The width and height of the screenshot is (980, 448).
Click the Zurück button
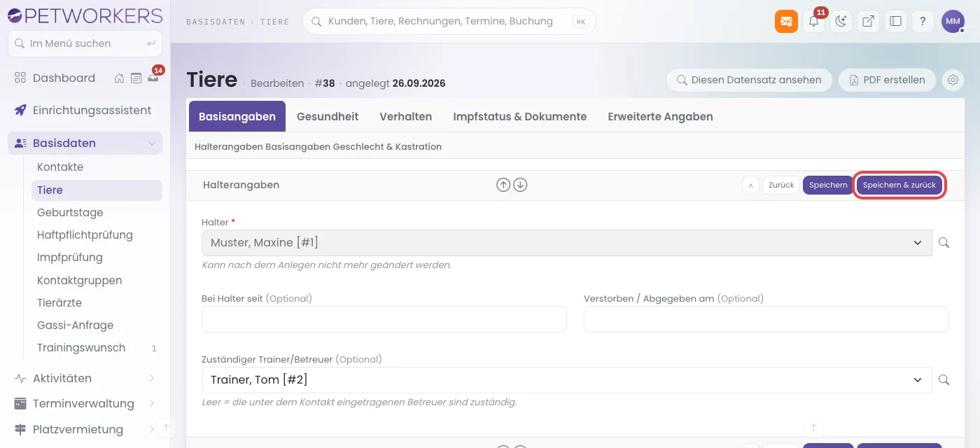click(x=781, y=185)
